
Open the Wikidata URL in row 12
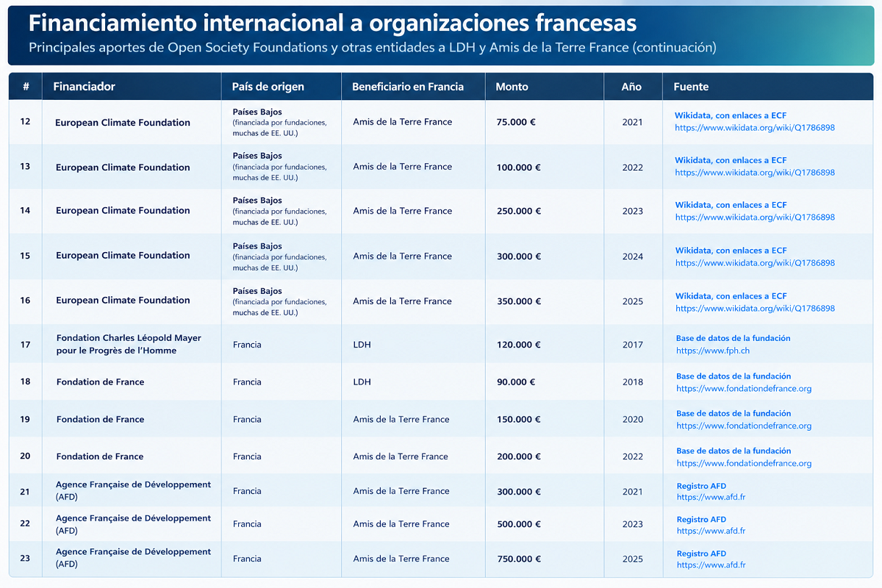click(755, 128)
